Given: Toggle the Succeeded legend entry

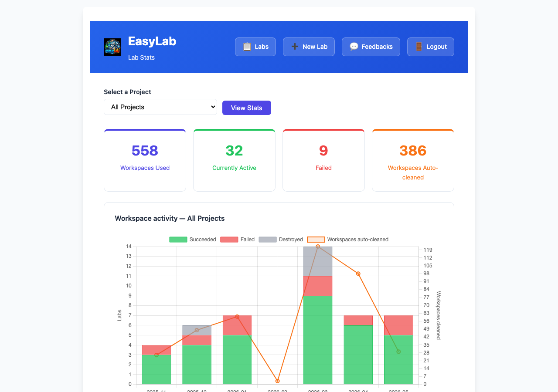Looking at the screenshot, I should click(x=193, y=240).
